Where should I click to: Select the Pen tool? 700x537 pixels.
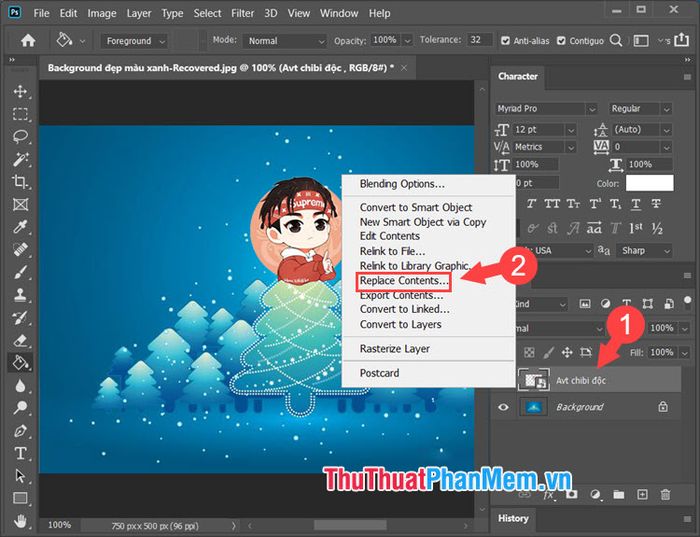pyautogui.click(x=20, y=431)
